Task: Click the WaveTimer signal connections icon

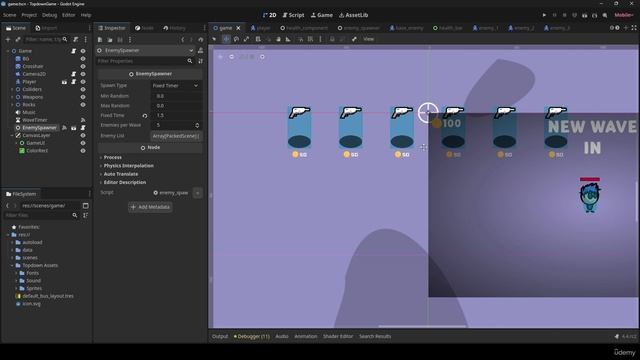Action: point(83,120)
